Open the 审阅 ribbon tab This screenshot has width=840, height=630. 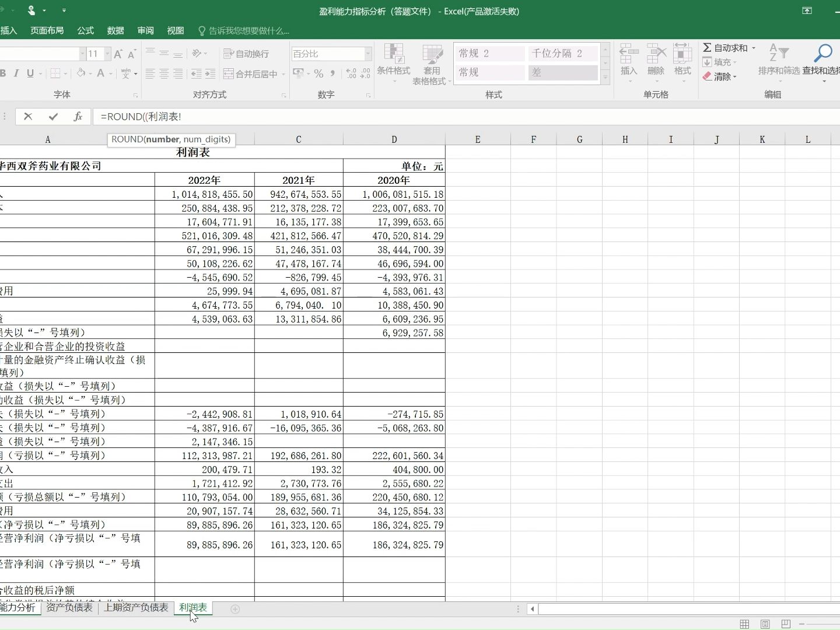click(146, 30)
